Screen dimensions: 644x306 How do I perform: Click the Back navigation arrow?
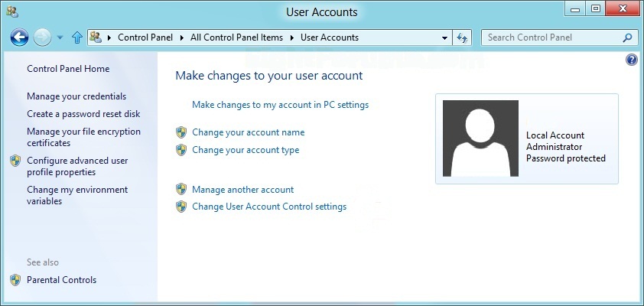(19, 37)
